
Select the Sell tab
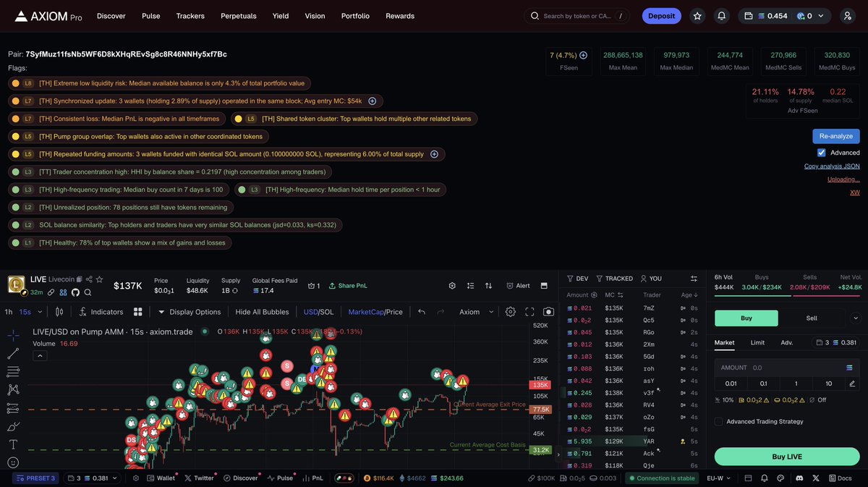tap(812, 318)
